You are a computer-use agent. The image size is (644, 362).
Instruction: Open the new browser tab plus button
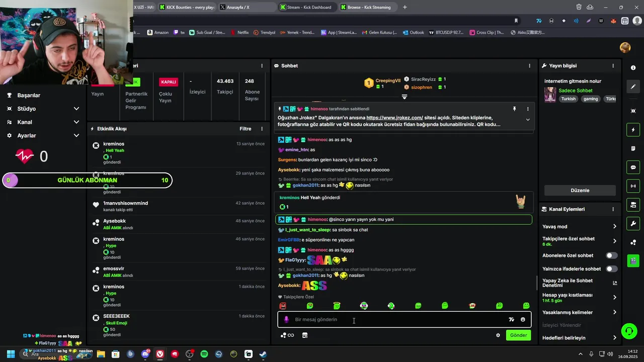click(x=405, y=7)
